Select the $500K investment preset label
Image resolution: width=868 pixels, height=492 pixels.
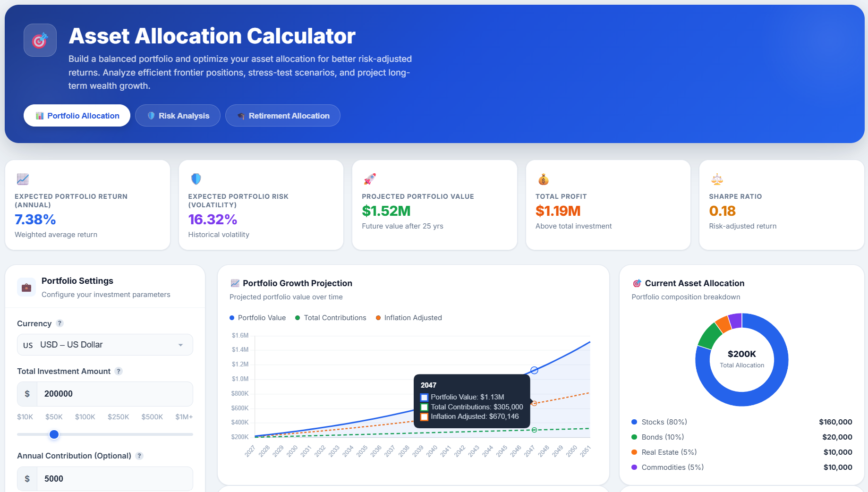point(152,417)
